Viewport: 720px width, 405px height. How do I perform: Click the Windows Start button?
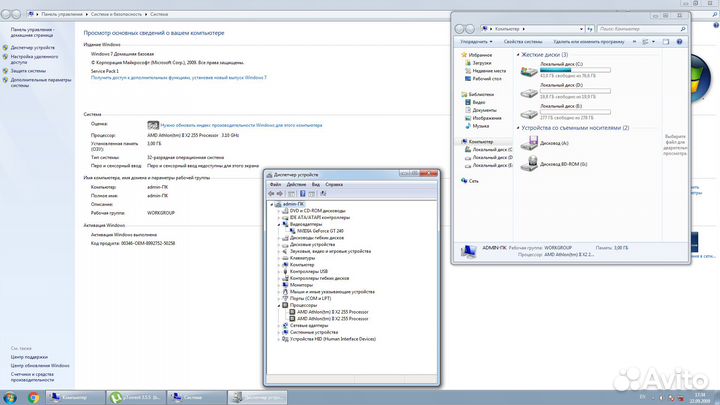pyautogui.click(x=10, y=398)
